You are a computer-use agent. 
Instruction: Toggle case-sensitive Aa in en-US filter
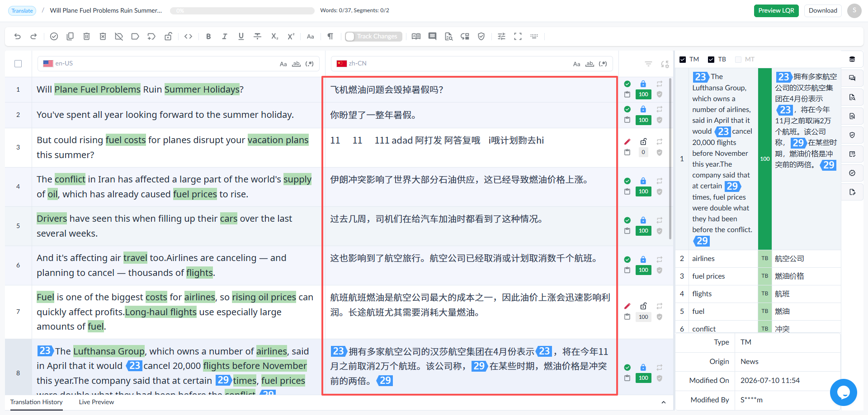283,64
